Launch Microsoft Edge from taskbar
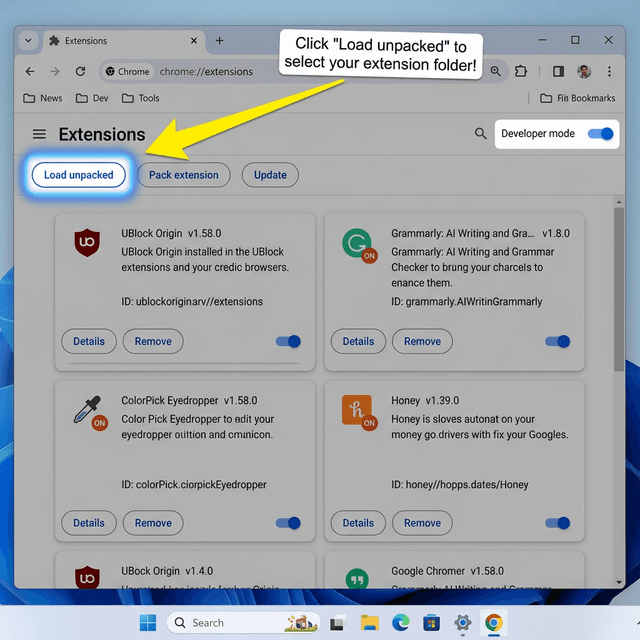The image size is (640, 640). pos(401,623)
